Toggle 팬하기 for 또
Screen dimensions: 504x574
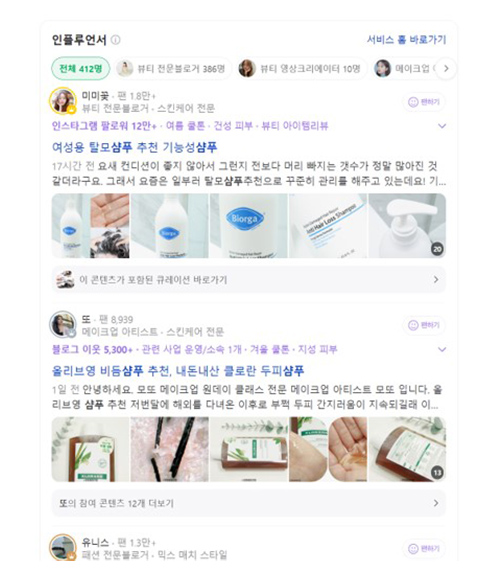(424, 325)
